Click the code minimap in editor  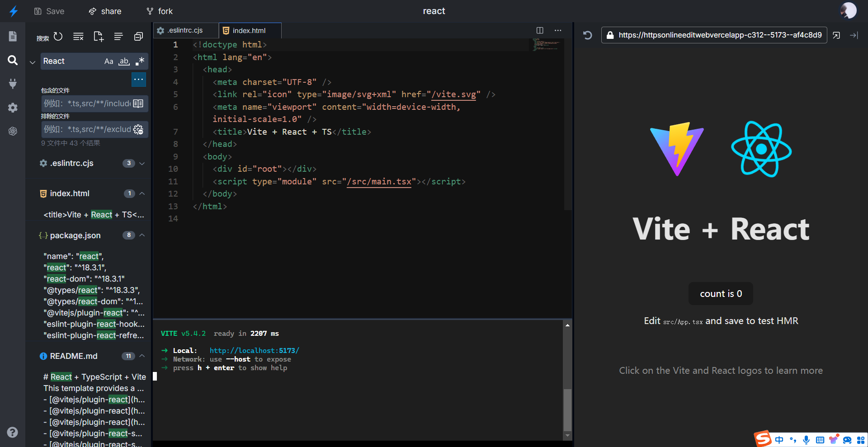tap(546, 45)
